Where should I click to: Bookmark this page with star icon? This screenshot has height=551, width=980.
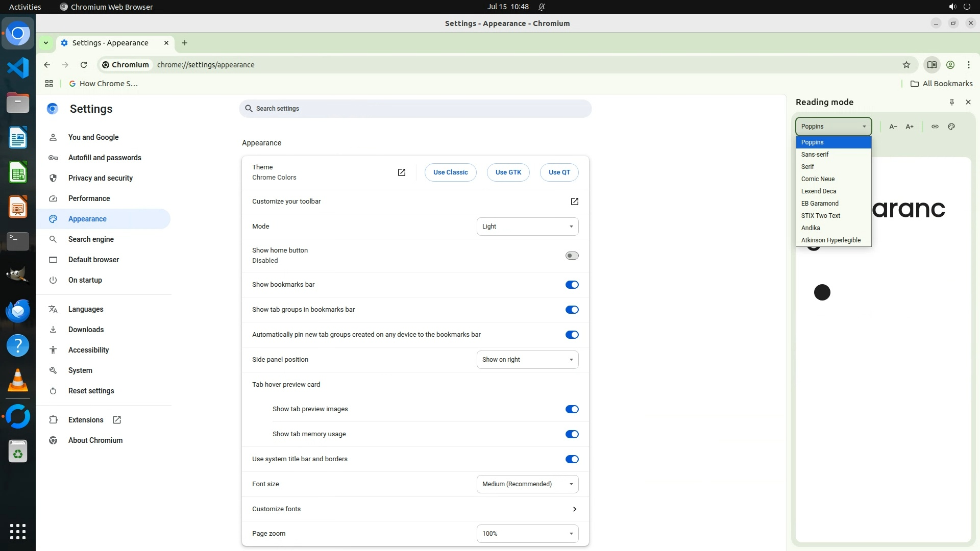tap(906, 65)
